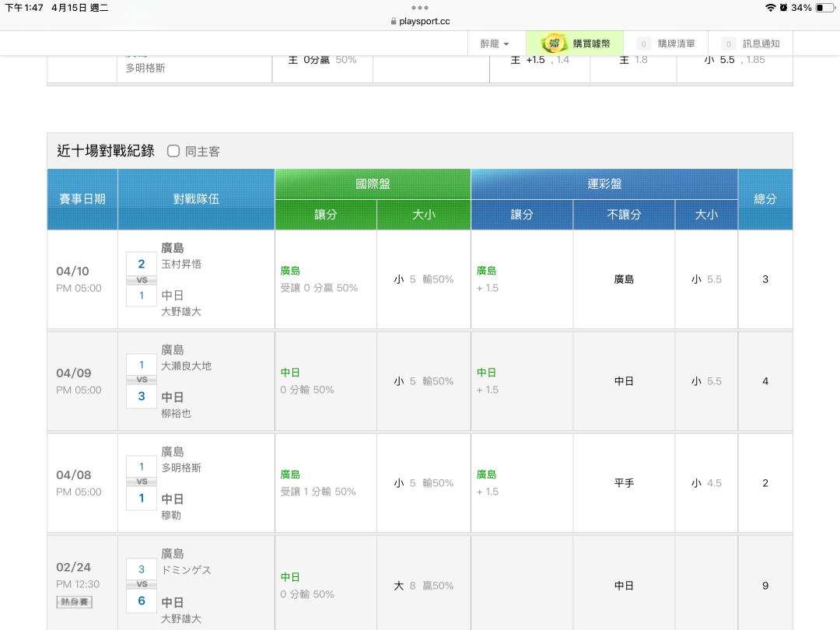Select pitcher 大瀨良大地
Screen dimensions: 840x630
click(187, 366)
